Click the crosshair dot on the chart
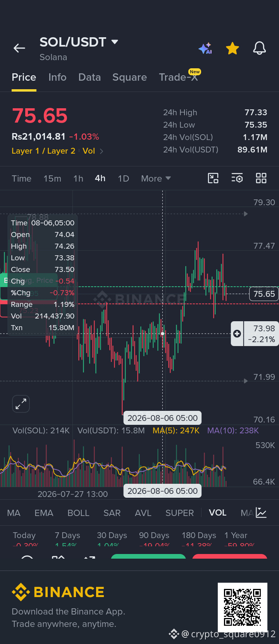This screenshot has width=279, height=644. [162, 334]
